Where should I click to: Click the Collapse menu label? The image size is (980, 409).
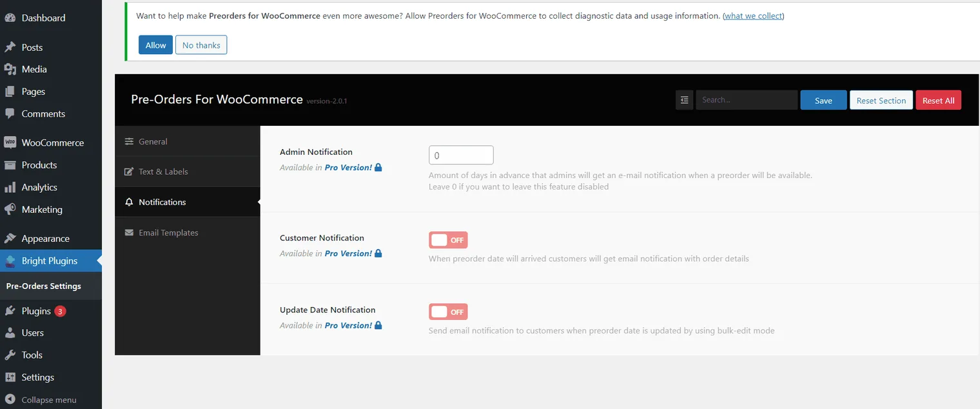(49, 400)
